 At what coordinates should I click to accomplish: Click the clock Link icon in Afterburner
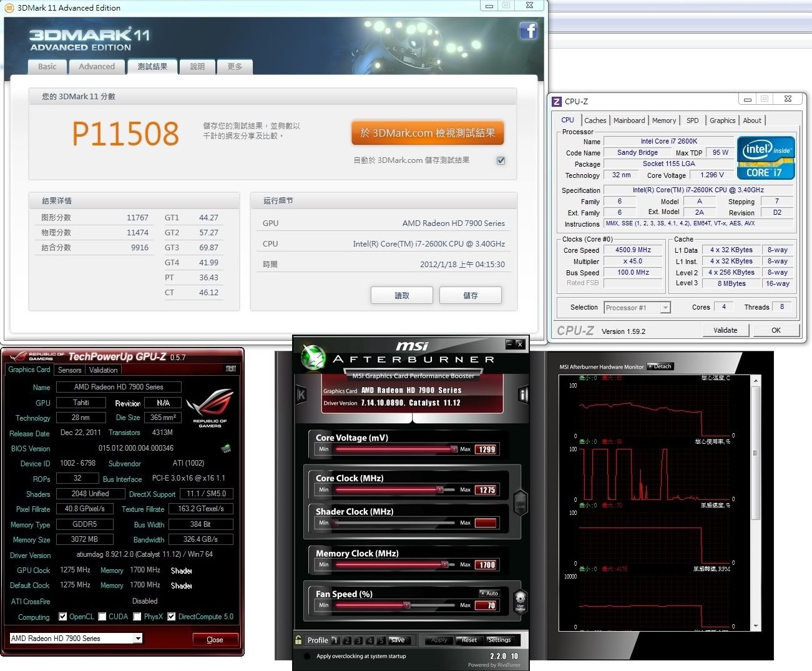[520, 501]
